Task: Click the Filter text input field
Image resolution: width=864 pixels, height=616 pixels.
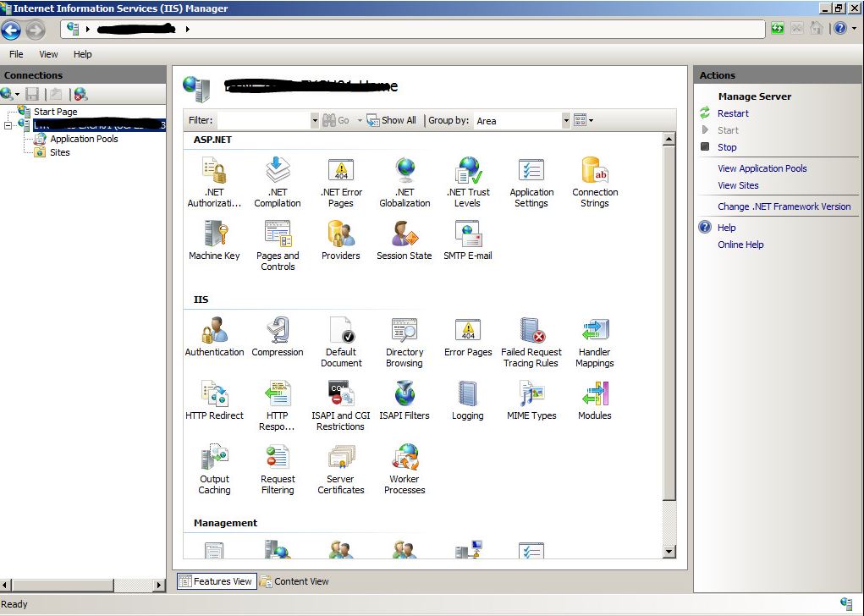Action: (264, 120)
